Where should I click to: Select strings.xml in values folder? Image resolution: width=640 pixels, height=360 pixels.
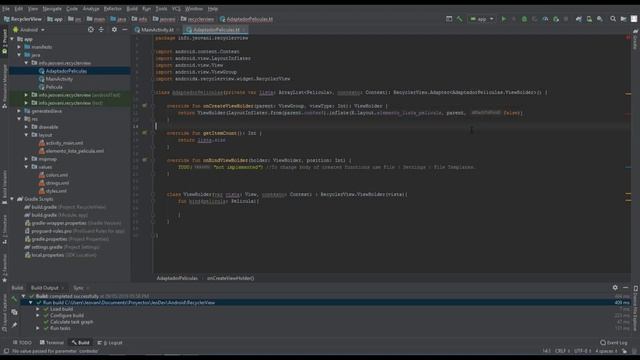57,183
